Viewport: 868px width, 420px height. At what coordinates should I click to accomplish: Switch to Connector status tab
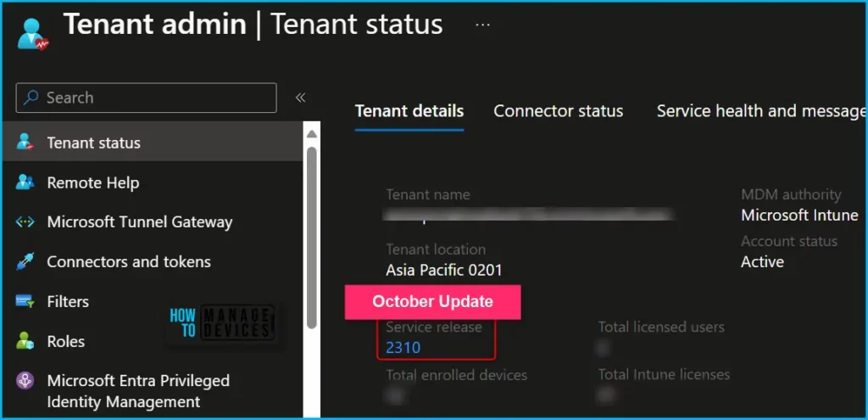[558, 111]
